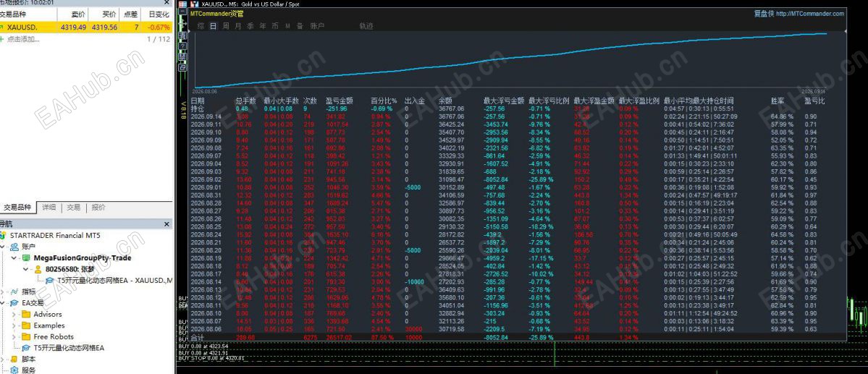The height and width of the screenshot is (374, 868).
Task: Click the EA交易 graduation cap icon
Action: 14,302
